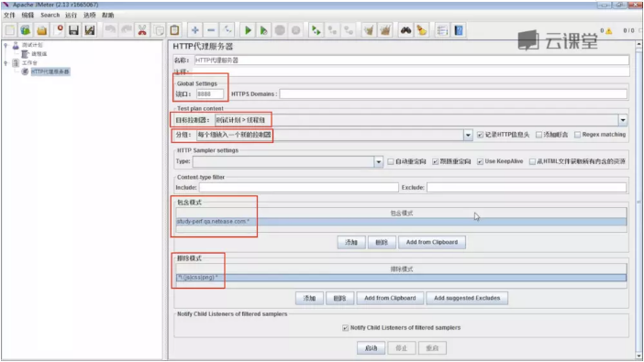Click the warning triangle error counter
This screenshot has height=362, width=644.
pyautogui.click(x=608, y=31)
